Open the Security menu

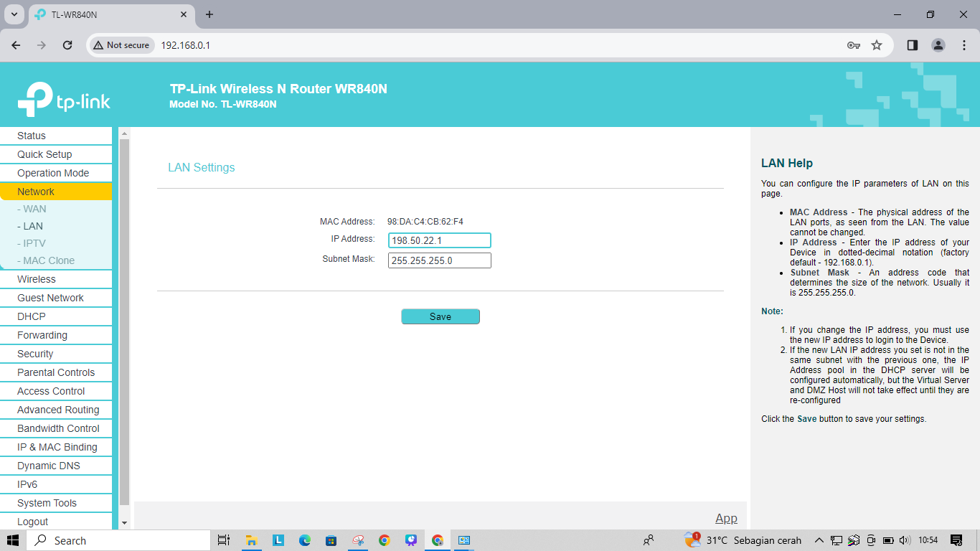(56, 354)
